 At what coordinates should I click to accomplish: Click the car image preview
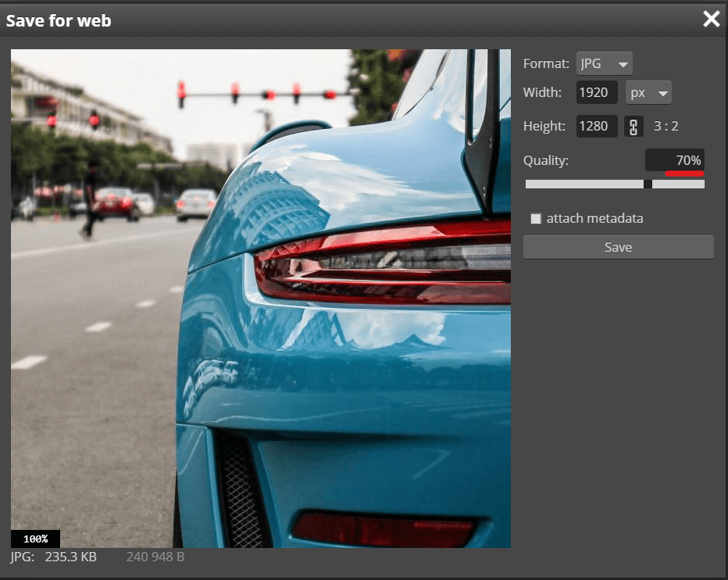[260, 299]
